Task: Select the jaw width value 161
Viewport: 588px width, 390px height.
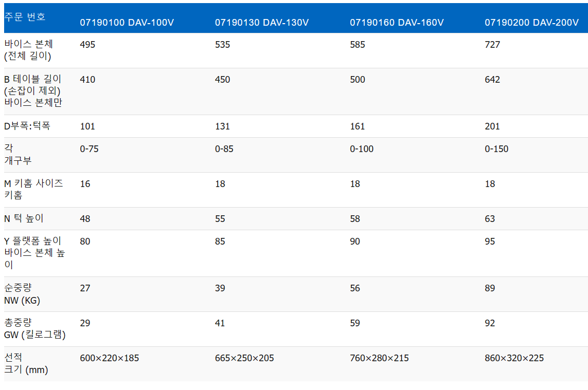Action: point(357,126)
